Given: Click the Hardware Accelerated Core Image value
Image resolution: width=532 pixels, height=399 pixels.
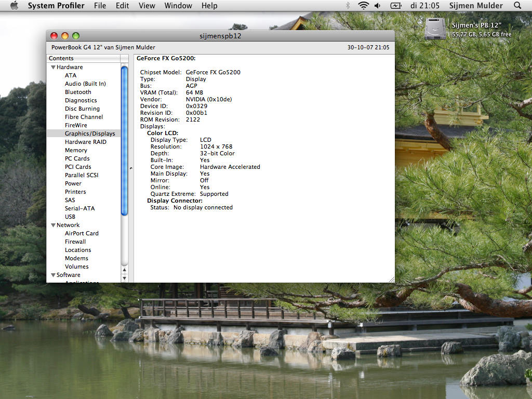Looking at the screenshot, I should tap(230, 167).
